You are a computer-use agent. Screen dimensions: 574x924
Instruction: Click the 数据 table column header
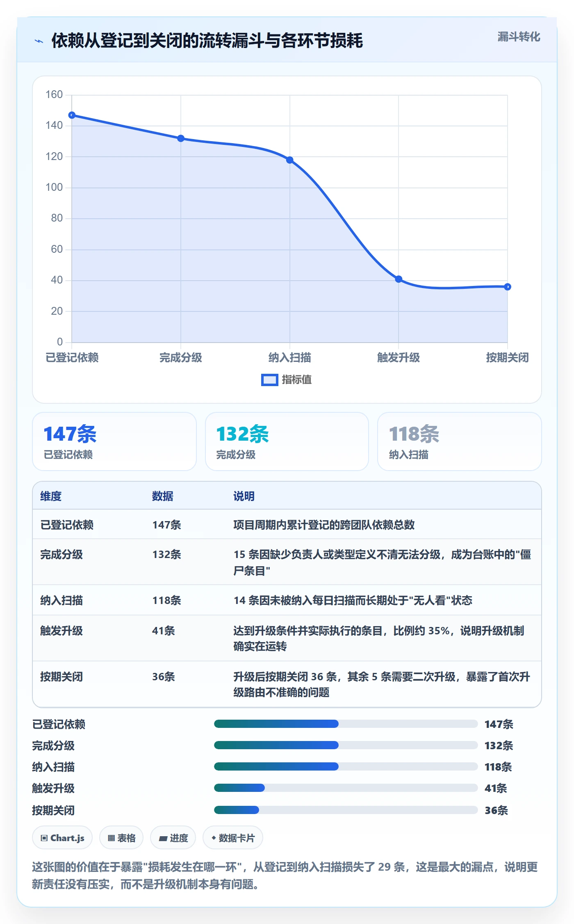tap(163, 496)
